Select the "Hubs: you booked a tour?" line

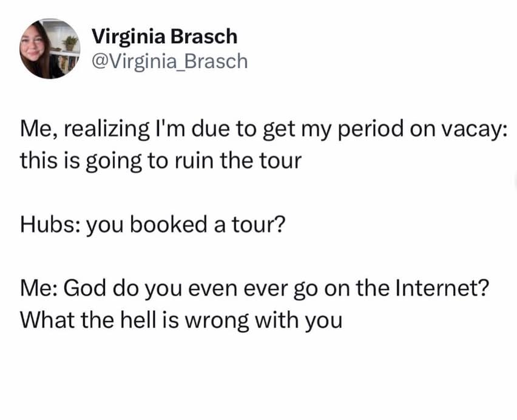[x=151, y=225]
